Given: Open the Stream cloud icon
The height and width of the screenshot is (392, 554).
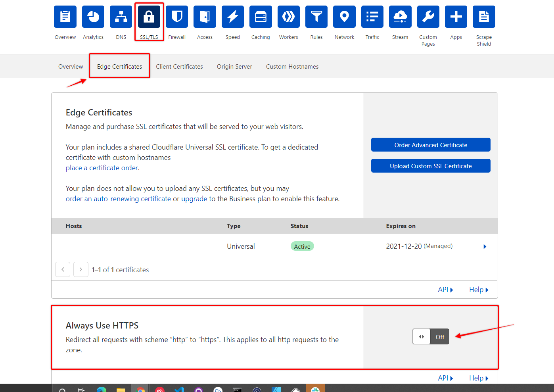Looking at the screenshot, I should tap(400, 17).
